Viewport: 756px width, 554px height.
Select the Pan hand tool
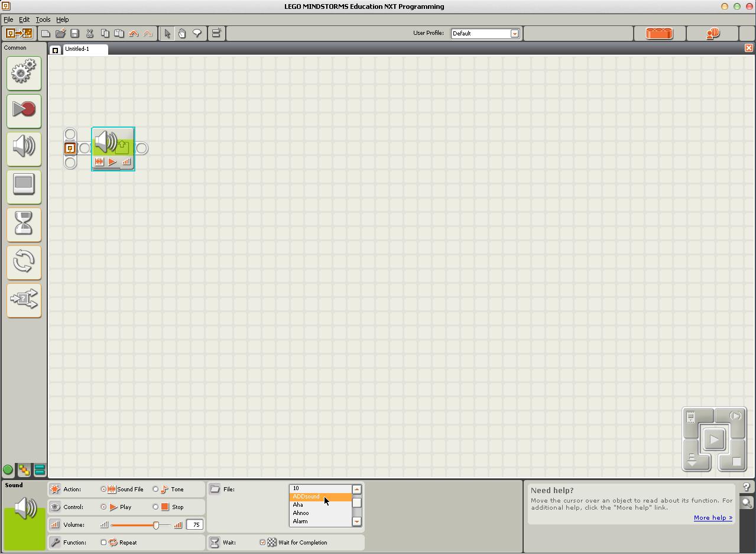(x=182, y=34)
